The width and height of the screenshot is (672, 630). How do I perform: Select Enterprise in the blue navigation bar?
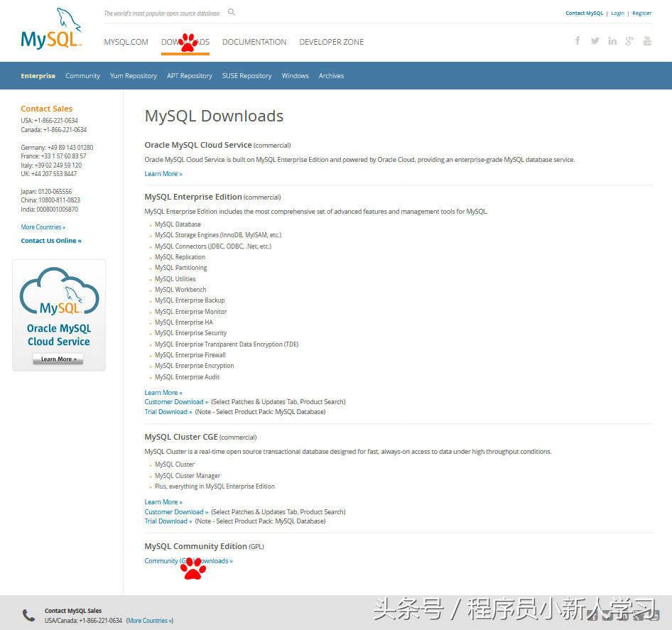coord(38,75)
